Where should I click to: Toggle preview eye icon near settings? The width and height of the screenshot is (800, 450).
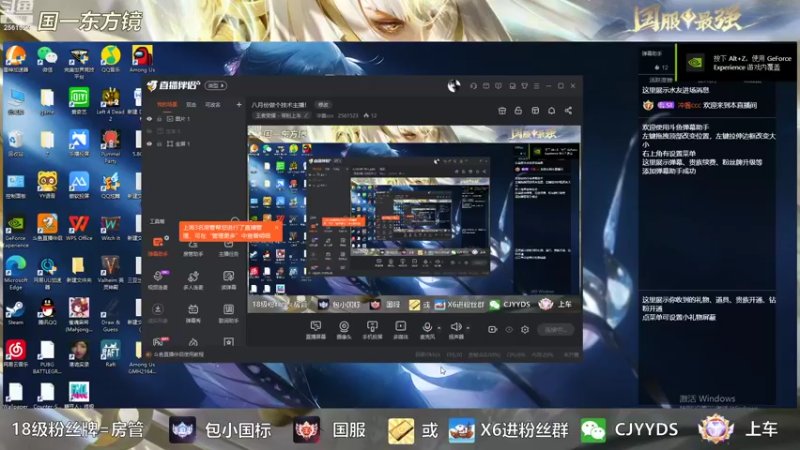click(x=509, y=330)
